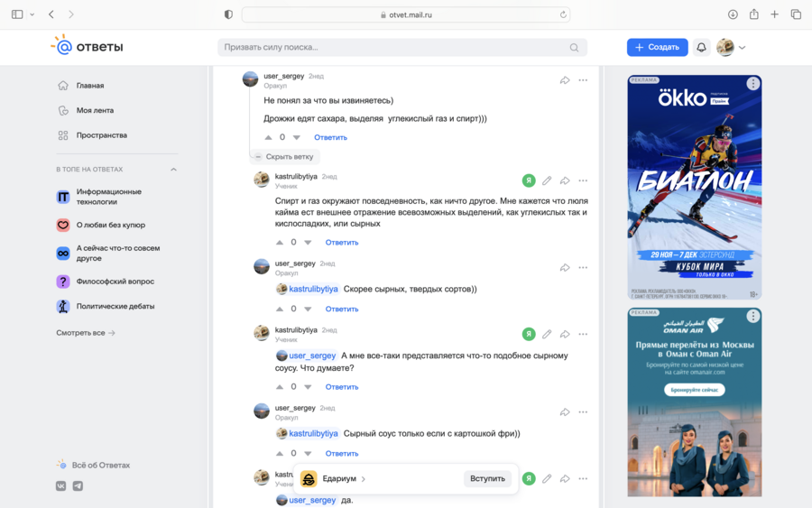
Task: Downvote the "Сырный соус только если с картошкой" comment
Action: tap(309, 453)
